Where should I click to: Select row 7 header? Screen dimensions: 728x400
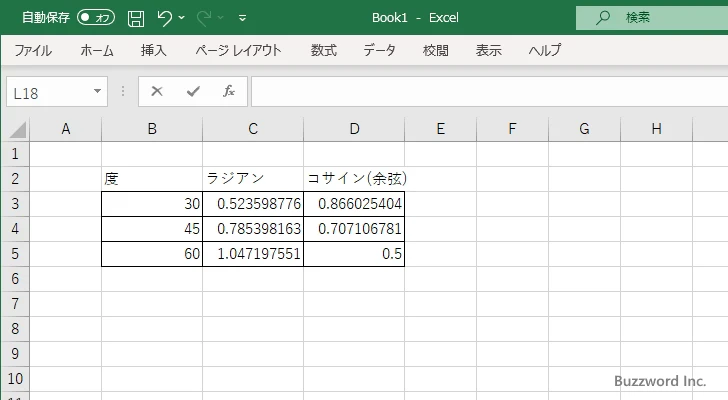coord(15,304)
